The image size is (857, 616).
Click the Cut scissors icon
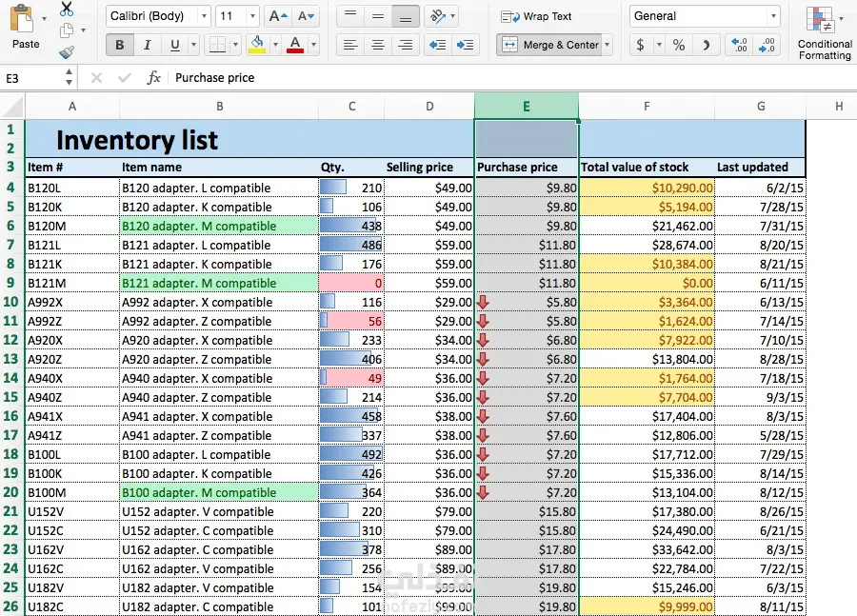(x=66, y=9)
